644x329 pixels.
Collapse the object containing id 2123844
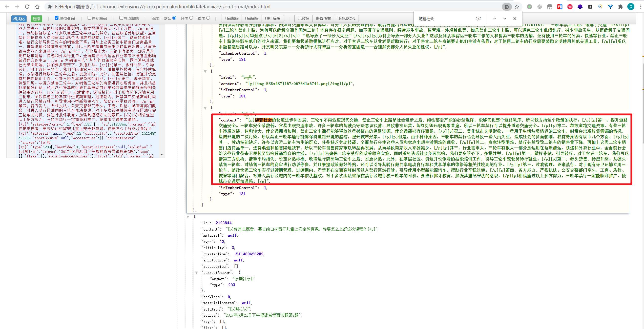188,217
